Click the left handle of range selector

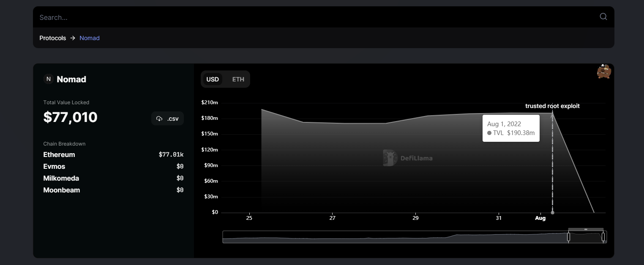568,237
